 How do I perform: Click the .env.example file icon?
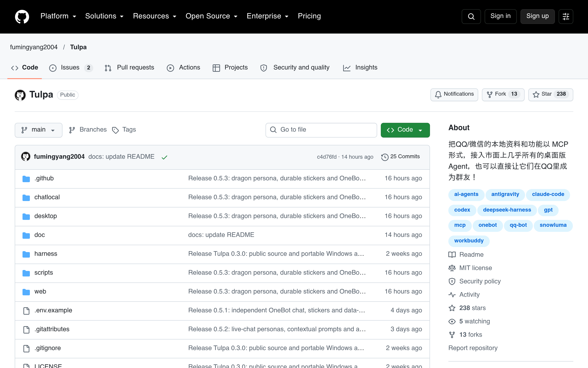pos(26,311)
